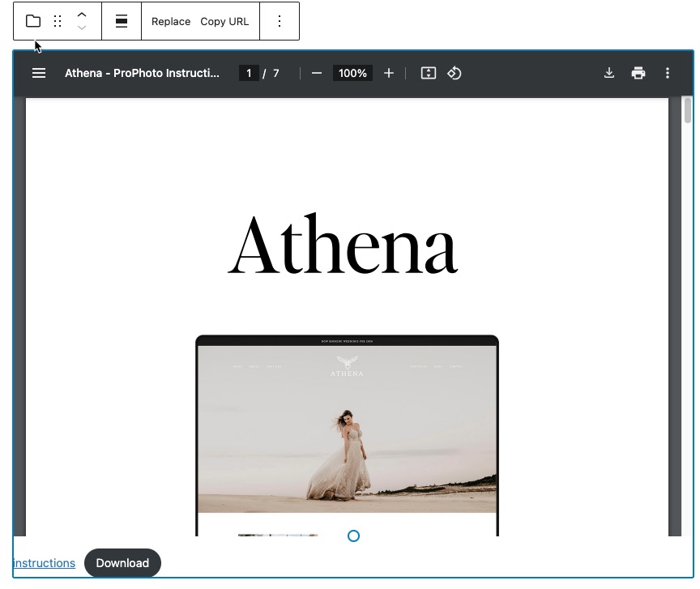
Task: Click Copy URL in block toolbar
Action: click(224, 21)
